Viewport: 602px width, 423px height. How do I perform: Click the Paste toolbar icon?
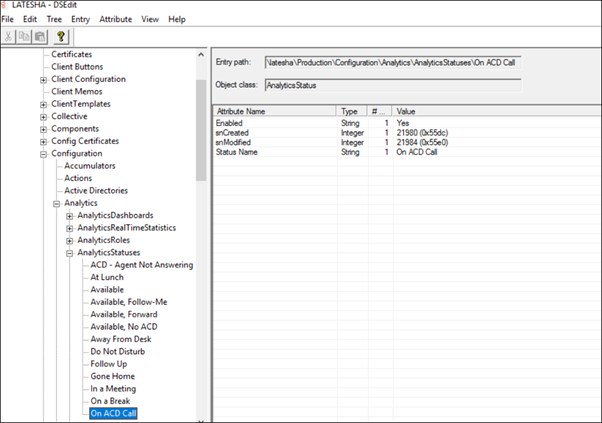pos(40,36)
